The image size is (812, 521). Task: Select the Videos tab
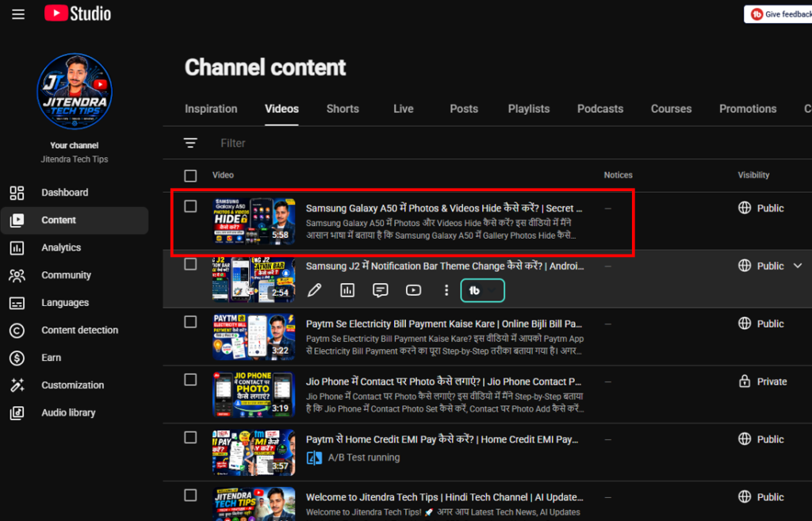(x=282, y=109)
